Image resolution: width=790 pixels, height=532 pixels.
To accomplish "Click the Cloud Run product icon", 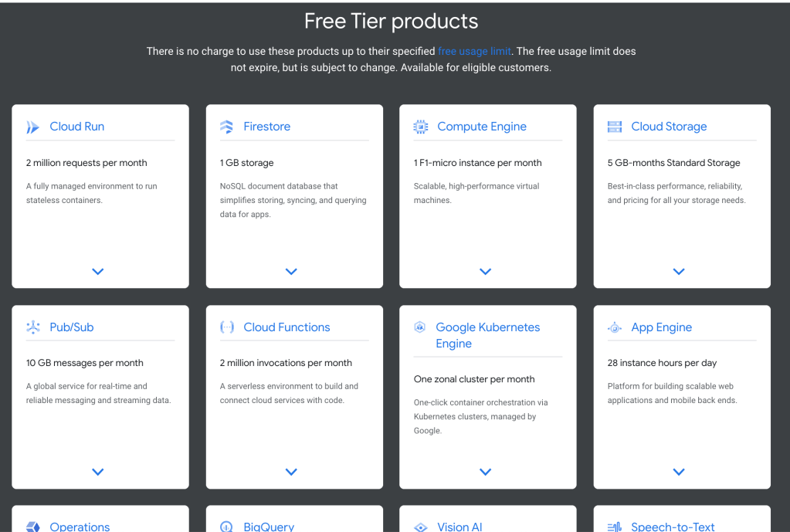I will pyautogui.click(x=32, y=127).
